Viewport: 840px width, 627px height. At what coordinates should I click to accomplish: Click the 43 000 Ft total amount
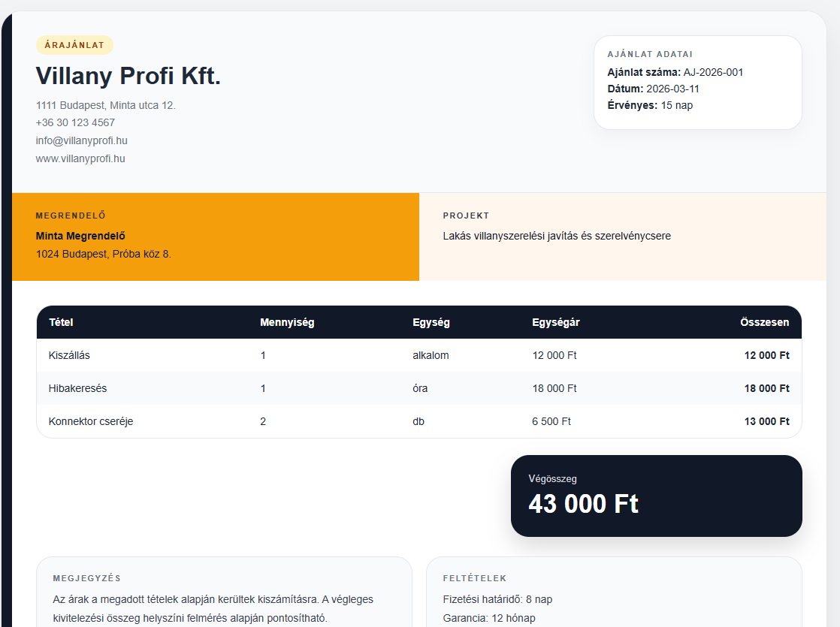point(583,504)
